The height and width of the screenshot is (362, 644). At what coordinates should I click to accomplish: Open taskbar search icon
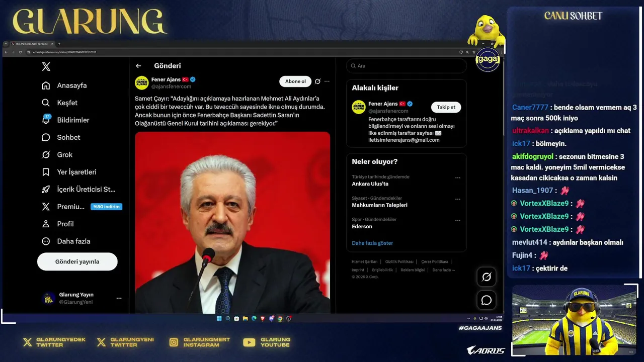[x=228, y=318]
